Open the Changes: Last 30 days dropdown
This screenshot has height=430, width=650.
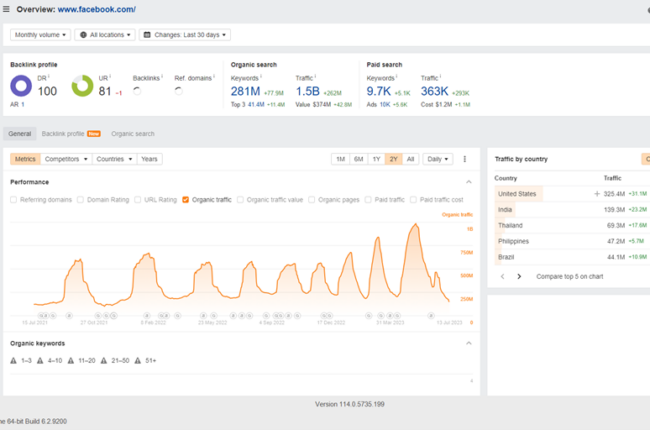(x=185, y=35)
